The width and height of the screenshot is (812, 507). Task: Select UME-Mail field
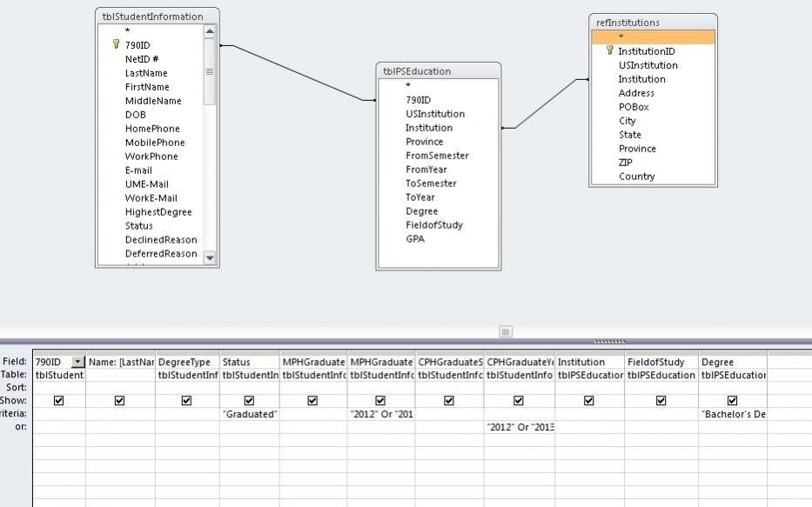click(146, 184)
